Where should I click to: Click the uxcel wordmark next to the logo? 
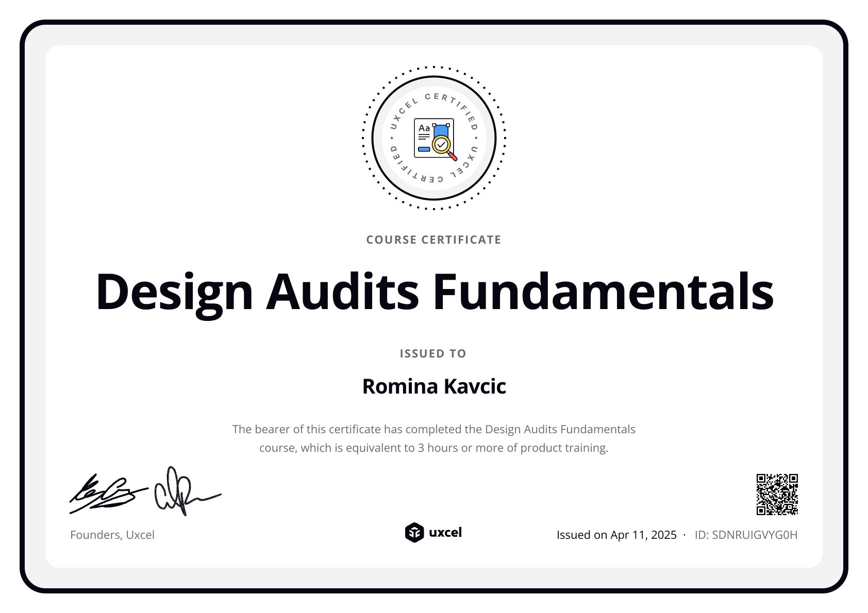446,533
